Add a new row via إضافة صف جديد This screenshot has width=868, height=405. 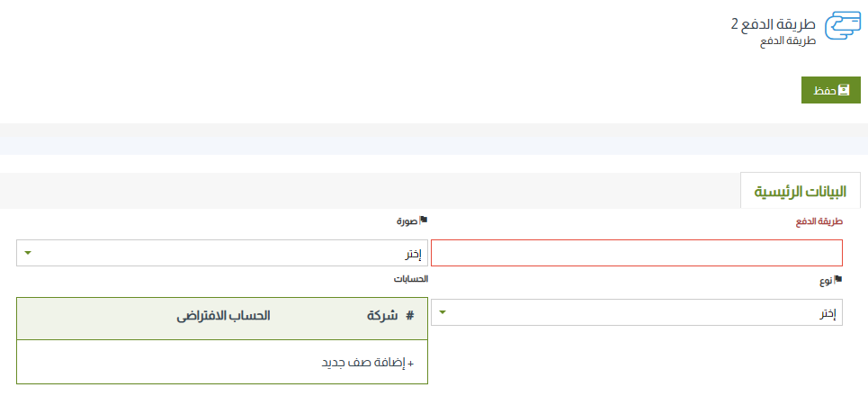pyautogui.click(x=368, y=363)
